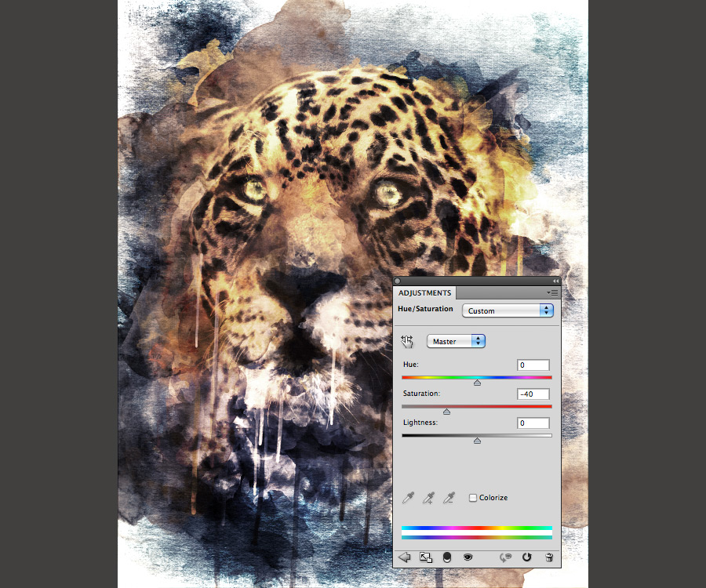The image size is (706, 588).
Task: Open the Custom preset dropdown
Action: (508, 310)
